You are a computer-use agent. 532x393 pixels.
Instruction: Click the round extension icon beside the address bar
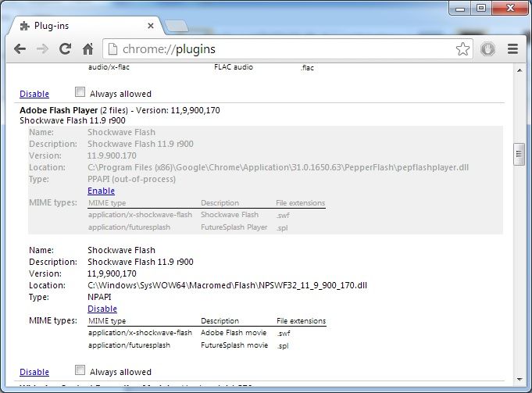(x=488, y=49)
